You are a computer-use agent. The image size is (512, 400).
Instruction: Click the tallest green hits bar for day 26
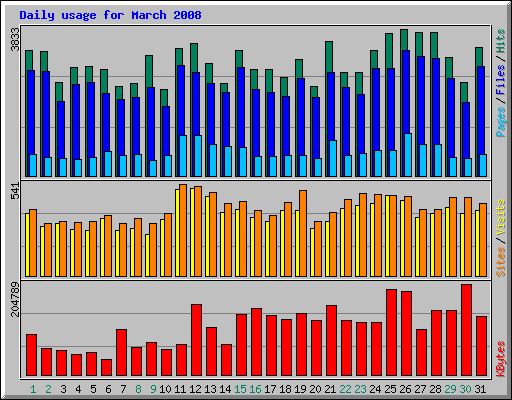pyautogui.click(x=404, y=40)
